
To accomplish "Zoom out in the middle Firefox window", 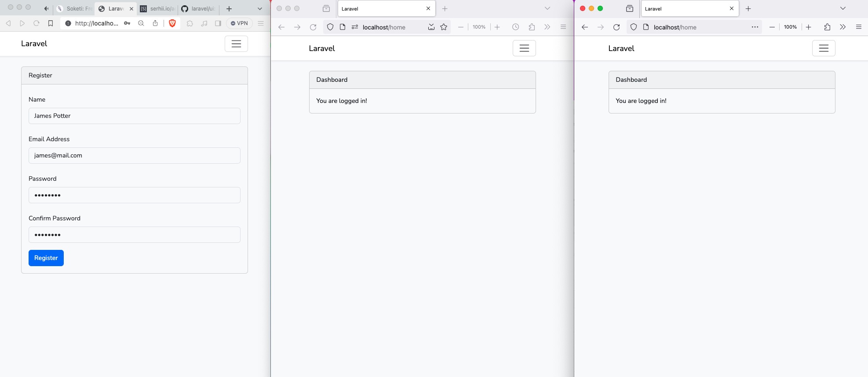I will [460, 27].
